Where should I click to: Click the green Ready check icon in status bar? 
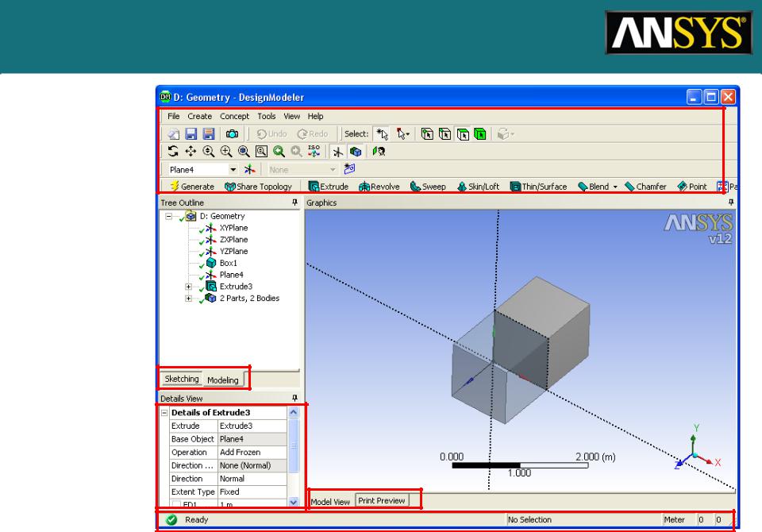(171, 520)
